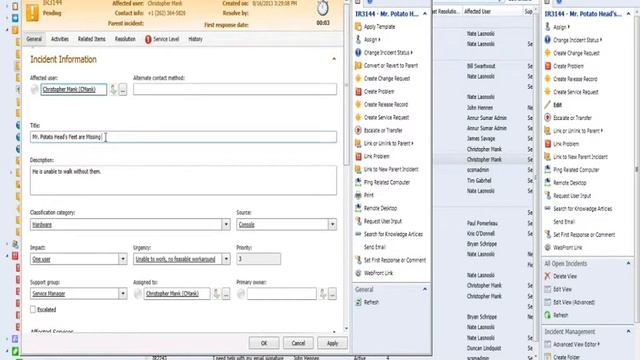Open Search for Knowledge Articles in form tasks

pyautogui.click(x=393, y=234)
